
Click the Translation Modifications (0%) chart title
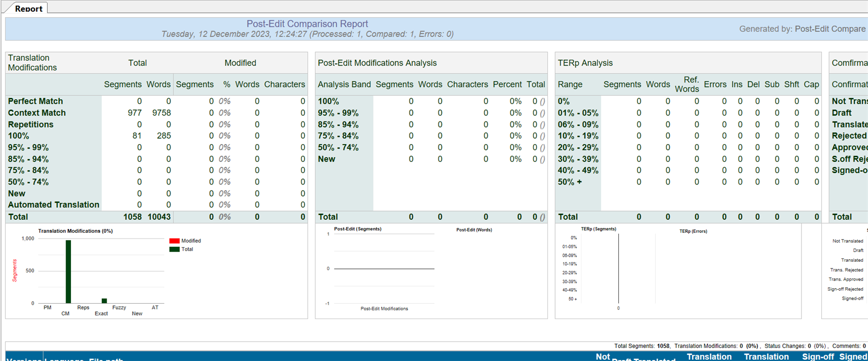tap(75, 231)
